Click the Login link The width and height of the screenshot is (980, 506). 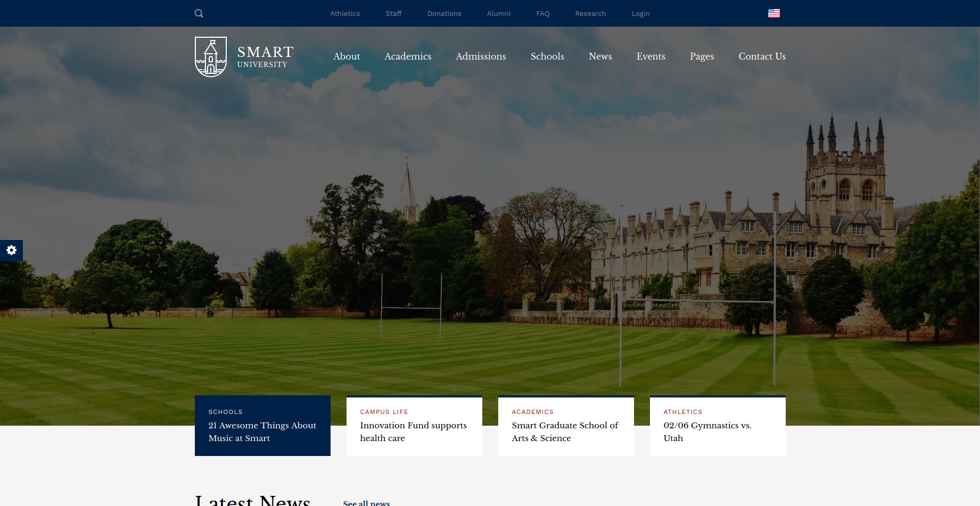coord(640,13)
